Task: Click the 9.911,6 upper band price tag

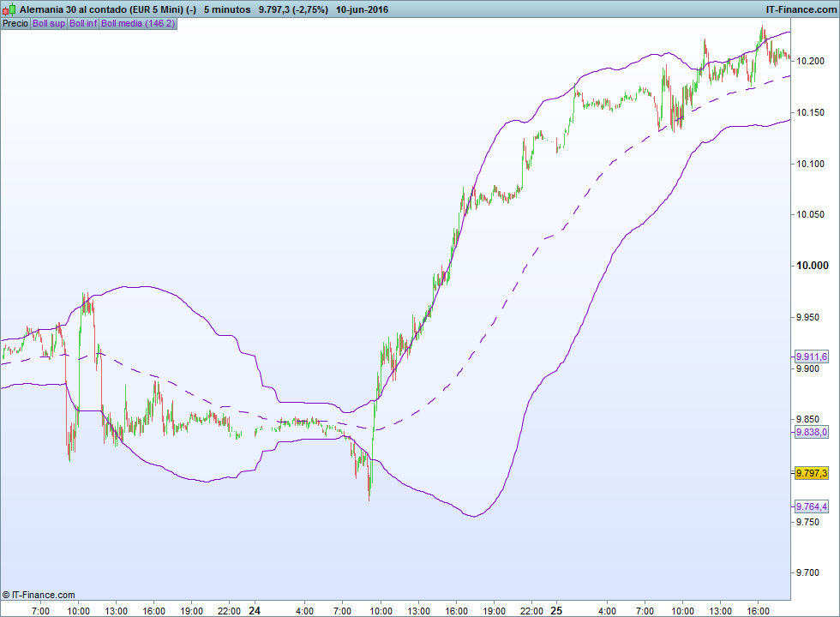Action: click(812, 356)
